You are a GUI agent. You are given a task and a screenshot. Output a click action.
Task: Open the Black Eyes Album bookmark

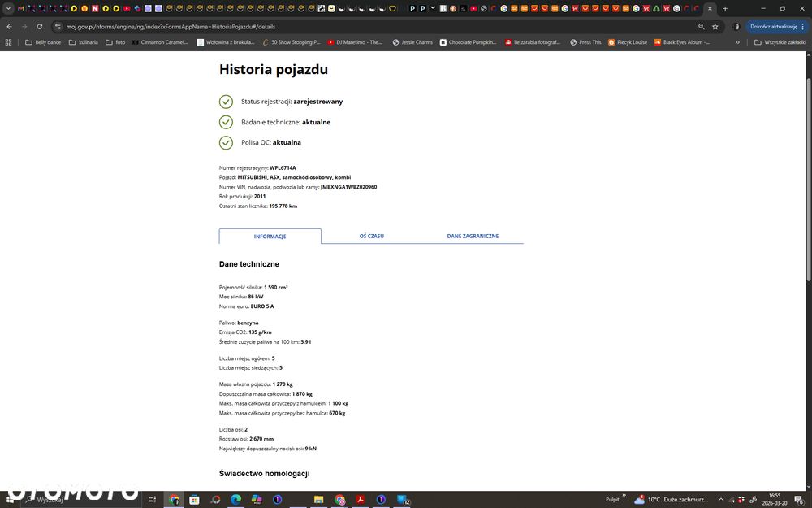click(x=682, y=42)
